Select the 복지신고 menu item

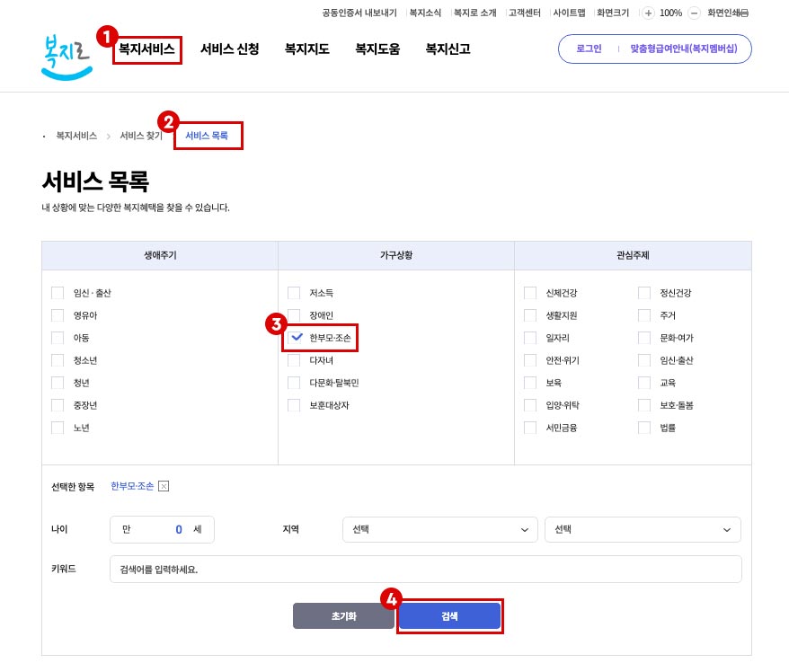pos(447,49)
